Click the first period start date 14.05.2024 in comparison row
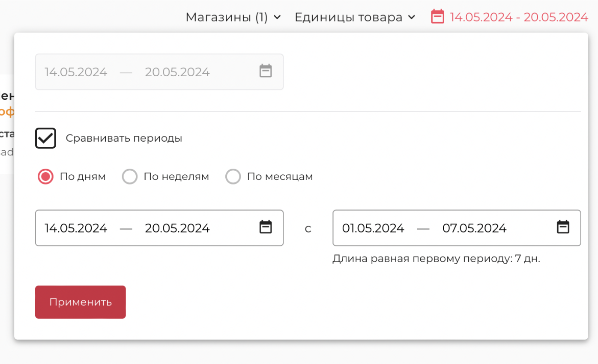Screen dimensions: 598x364 point(76,228)
